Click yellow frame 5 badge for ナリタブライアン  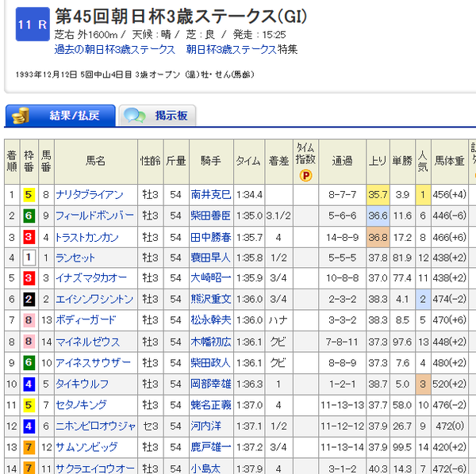pyautogui.click(x=29, y=195)
